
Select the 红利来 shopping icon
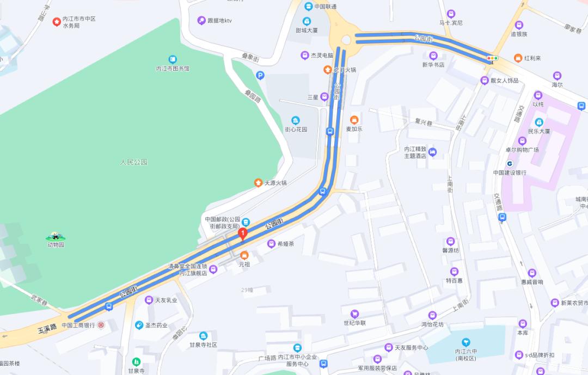(518, 58)
